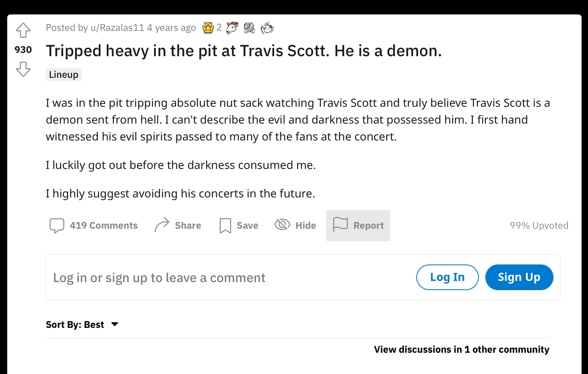Click the goat award icon
Image resolution: width=588 pixels, height=374 pixels.
coord(232,28)
